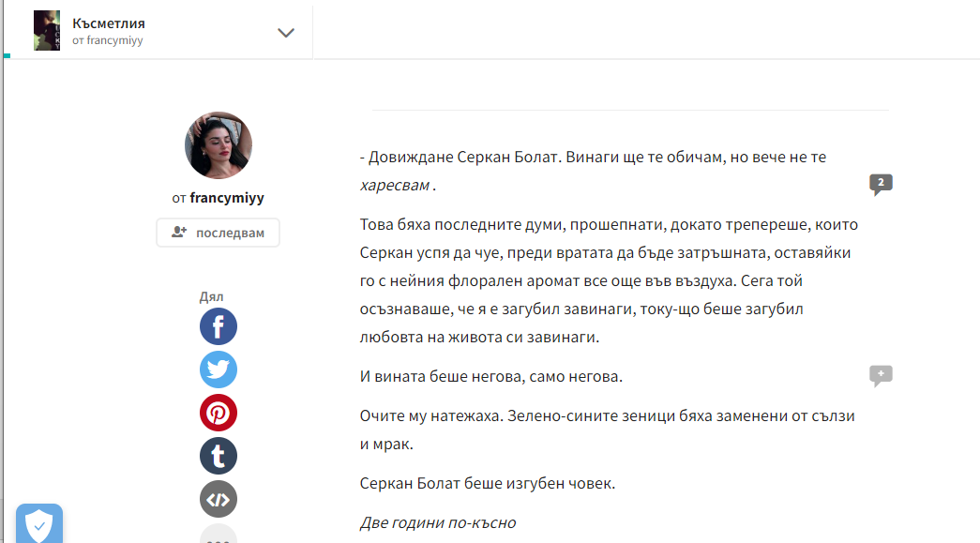Add a comment on the 'И вината беше негова' paragraph
The image size is (980, 543).
pyautogui.click(x=881, y=376)
